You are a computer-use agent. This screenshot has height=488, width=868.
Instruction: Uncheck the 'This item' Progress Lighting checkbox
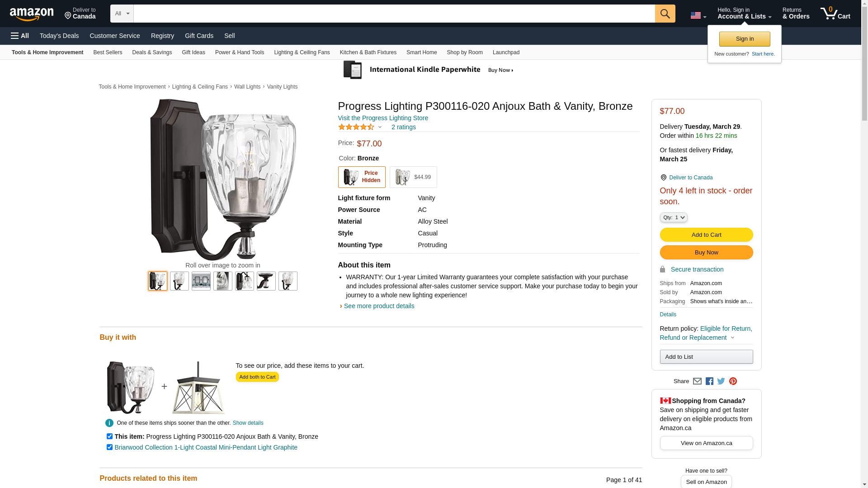[109, 436]
